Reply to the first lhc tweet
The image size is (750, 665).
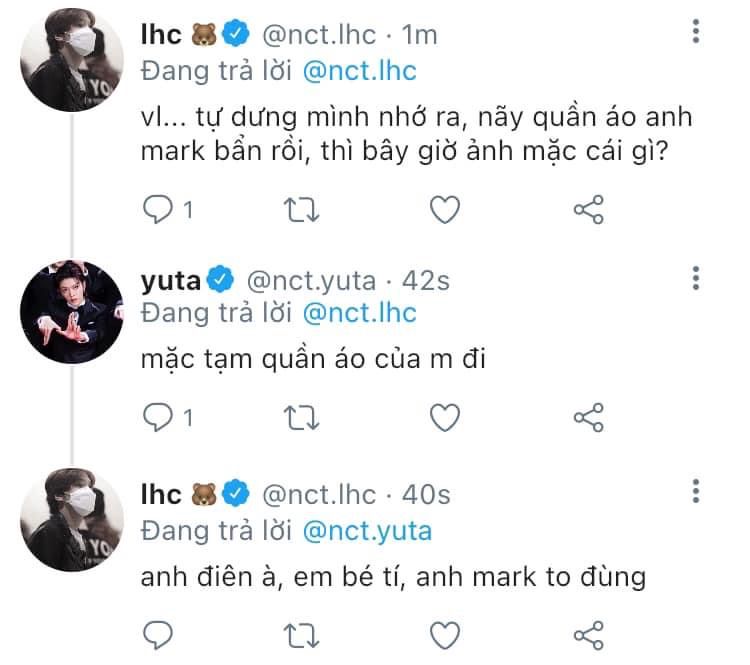[160, 210]
